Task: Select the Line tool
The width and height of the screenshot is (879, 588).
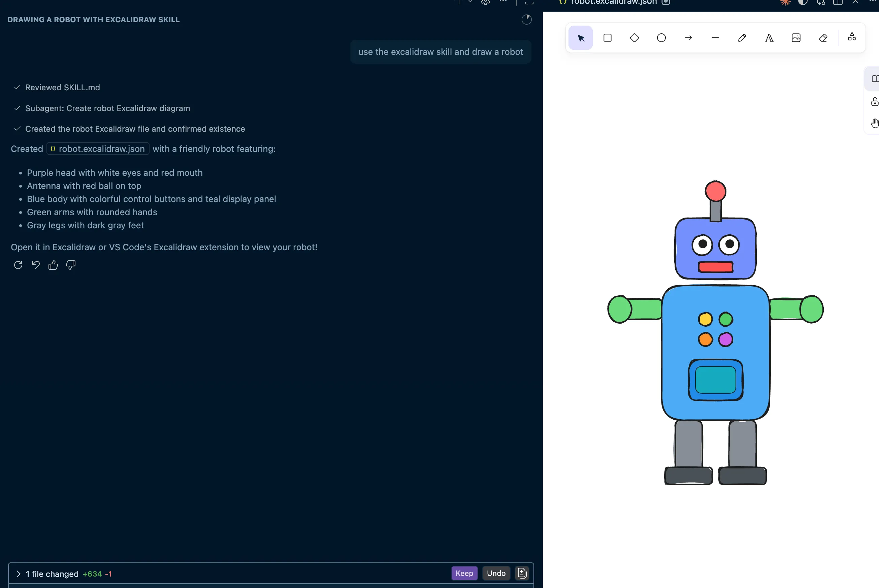Action: pos(715,37)
